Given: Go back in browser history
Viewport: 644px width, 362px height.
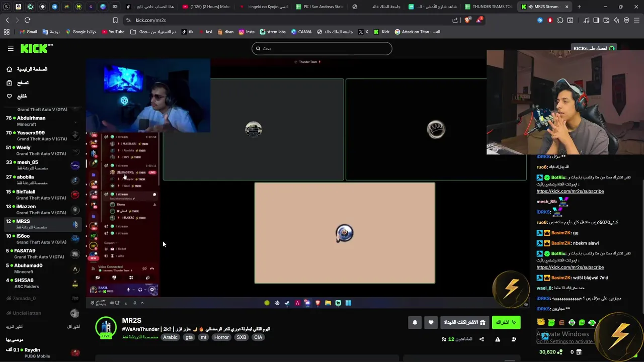Looking at the screenshot, I should click(x=7, y=20).
